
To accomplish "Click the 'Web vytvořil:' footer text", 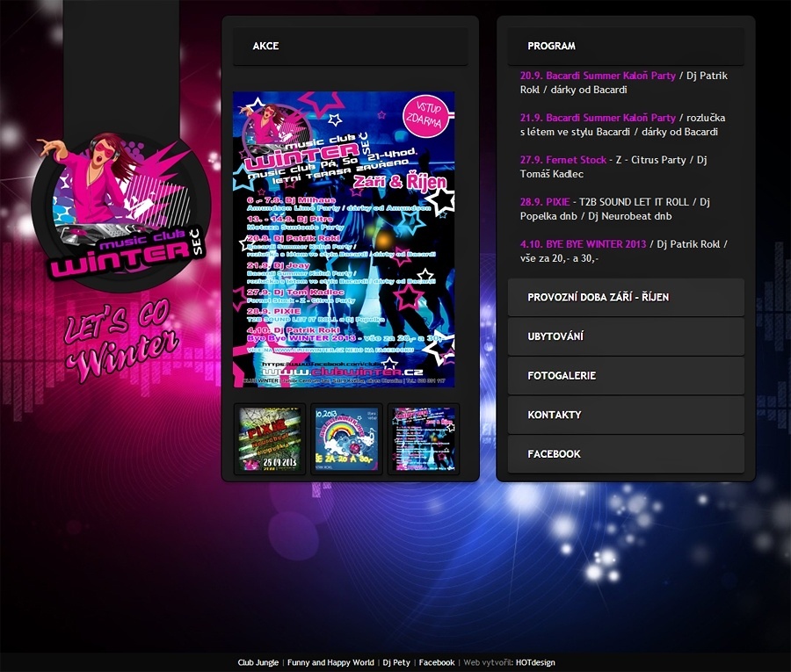I will pos(488,662).
